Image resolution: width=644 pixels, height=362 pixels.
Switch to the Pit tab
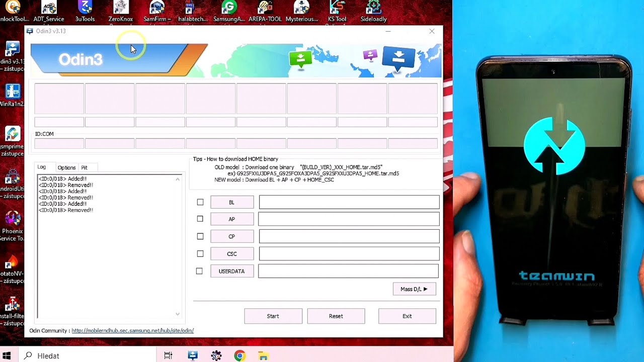click(85, 167)
